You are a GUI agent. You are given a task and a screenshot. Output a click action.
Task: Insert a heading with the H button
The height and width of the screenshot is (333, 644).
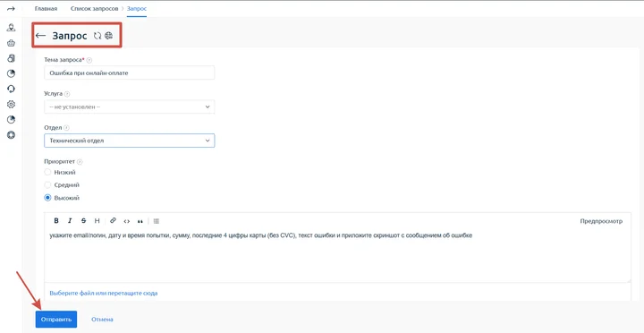(x=97, y=221)
